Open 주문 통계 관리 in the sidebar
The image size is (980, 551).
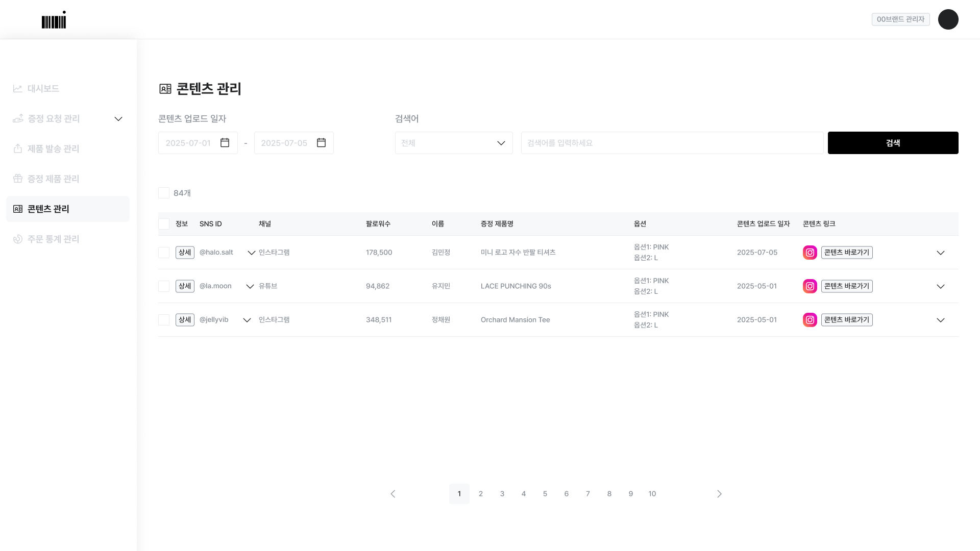pos(53,239)
